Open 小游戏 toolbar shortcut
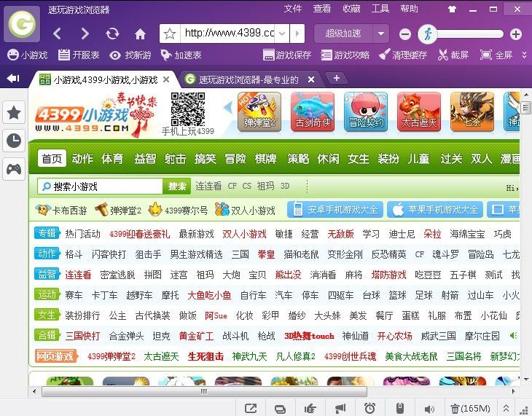 coord(27,55)
